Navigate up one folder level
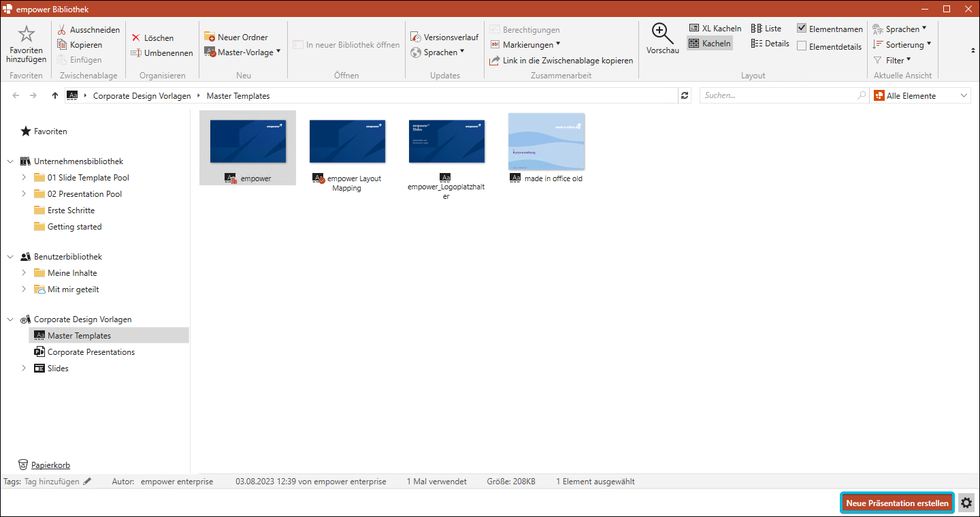This screenshot has height=517, width=980. [55, 96]
